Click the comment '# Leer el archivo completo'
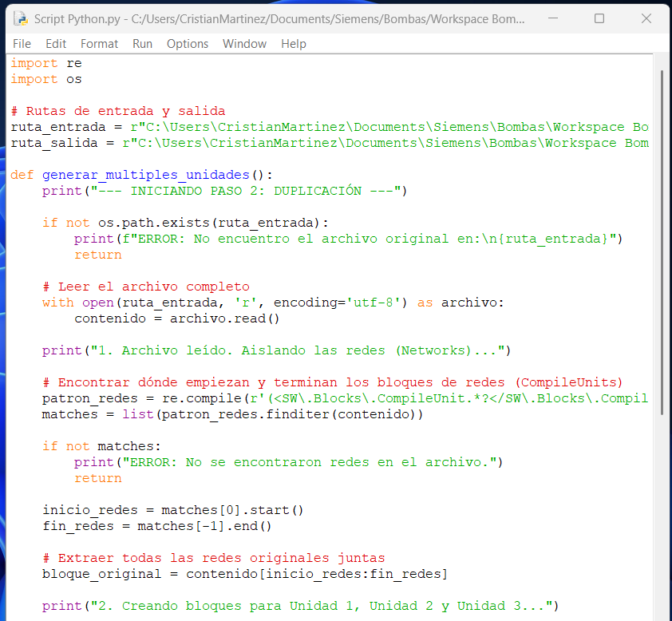This screenshot has width=672, height=621. coord(145,287)
